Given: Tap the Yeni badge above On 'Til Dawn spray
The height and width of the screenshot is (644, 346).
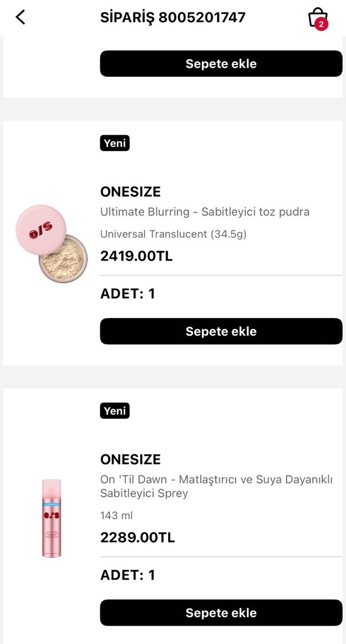Looking at the screenshot, I should coord(115,410).
